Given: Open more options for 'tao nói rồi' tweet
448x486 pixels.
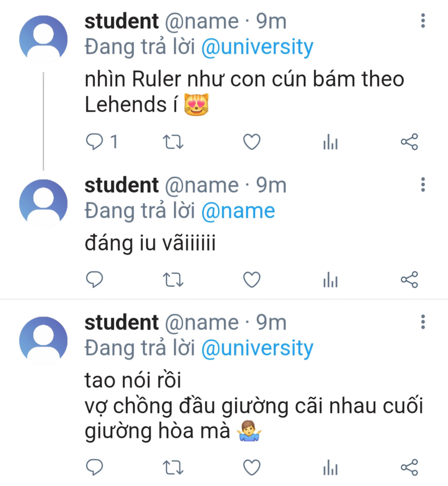Looking at the screenshot, I should pos(423,322).
